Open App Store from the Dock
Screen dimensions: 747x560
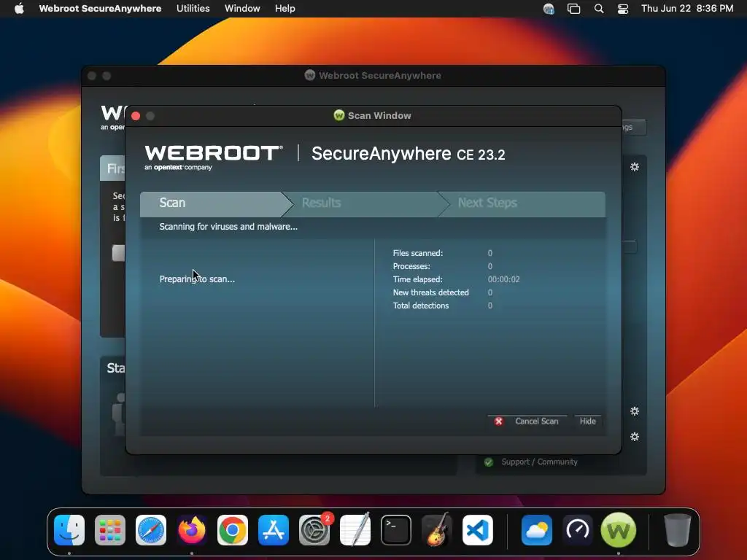(x=274, y=530)
